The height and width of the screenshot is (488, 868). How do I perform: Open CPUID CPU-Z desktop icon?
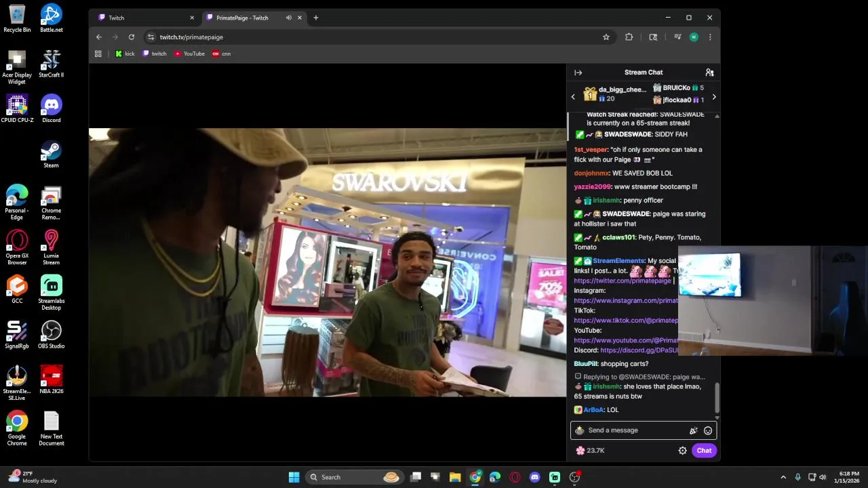(17, 108)
